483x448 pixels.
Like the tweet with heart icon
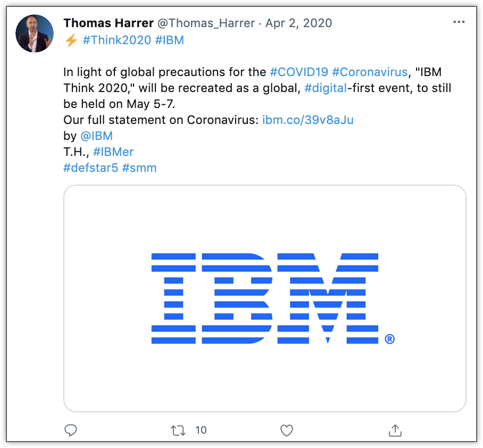(x=287, y=430)
